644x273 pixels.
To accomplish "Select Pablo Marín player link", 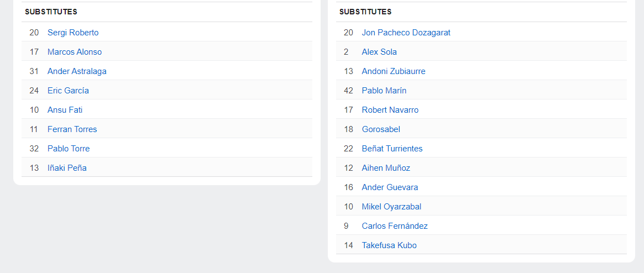I will (x=384, y=91).
